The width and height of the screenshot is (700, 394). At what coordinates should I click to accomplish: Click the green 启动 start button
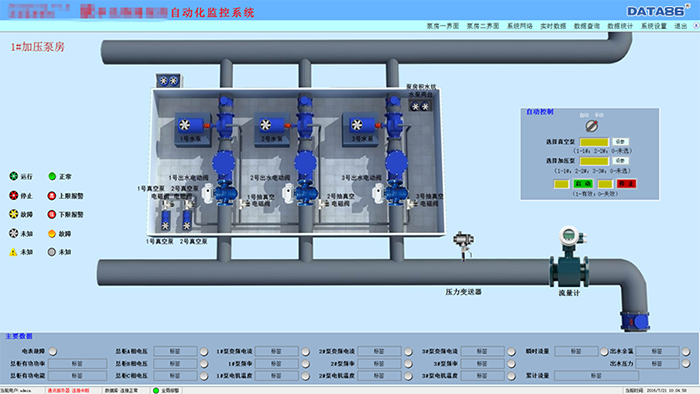583,184
